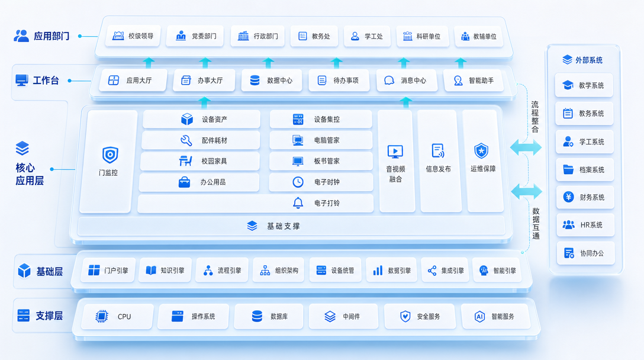Select the 科研单位 icon
644x360 pixels.
(407, 36)
